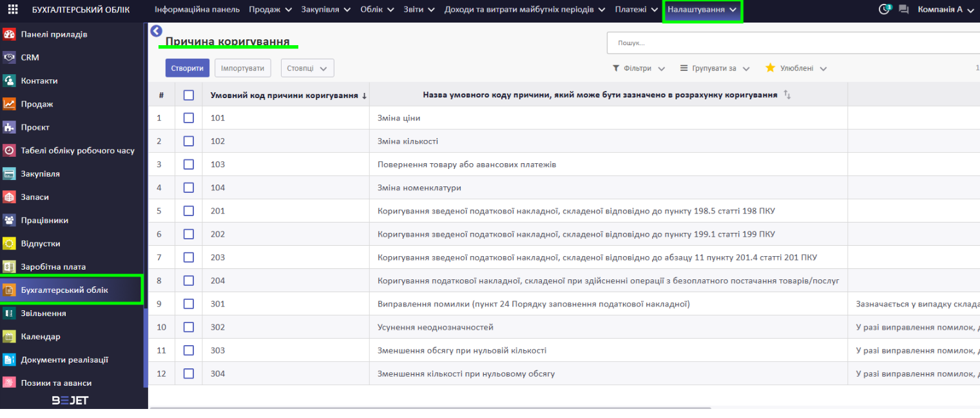Click the Позики та аванси sidebar icon
Screen dimensions: 980x418
click(x=9, y=383)
